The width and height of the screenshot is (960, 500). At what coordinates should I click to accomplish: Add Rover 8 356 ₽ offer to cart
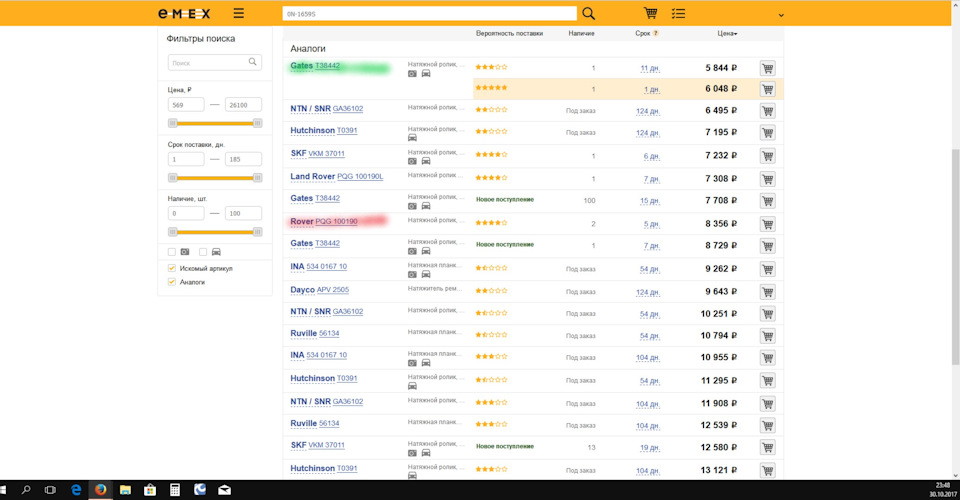click(x=767, y=224)
